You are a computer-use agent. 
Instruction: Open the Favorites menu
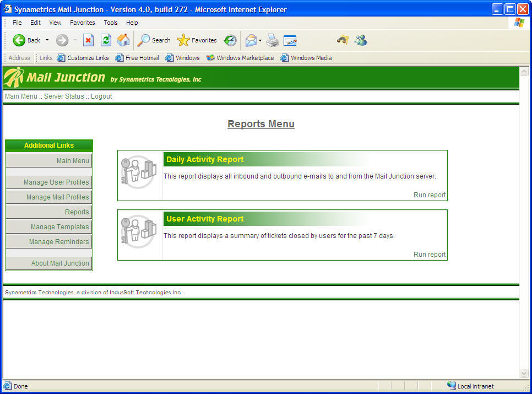click(x=82, y=23)
